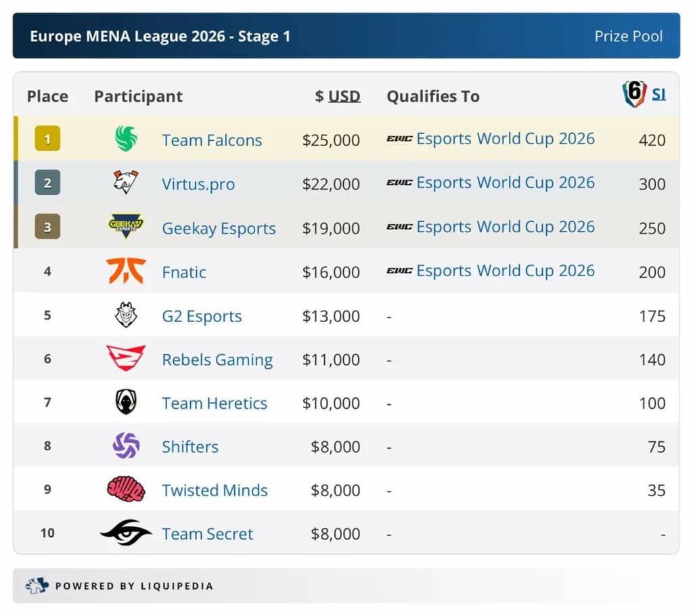Open Esports World Cup 2026 link for Team Falcons
Screen dimensions: 693x616
click(x=506, y=139)
